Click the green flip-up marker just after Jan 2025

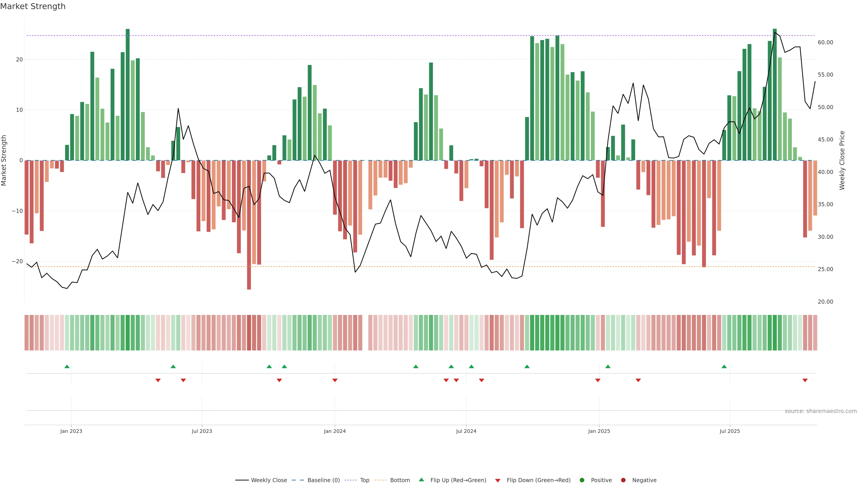tap(608, 366)
